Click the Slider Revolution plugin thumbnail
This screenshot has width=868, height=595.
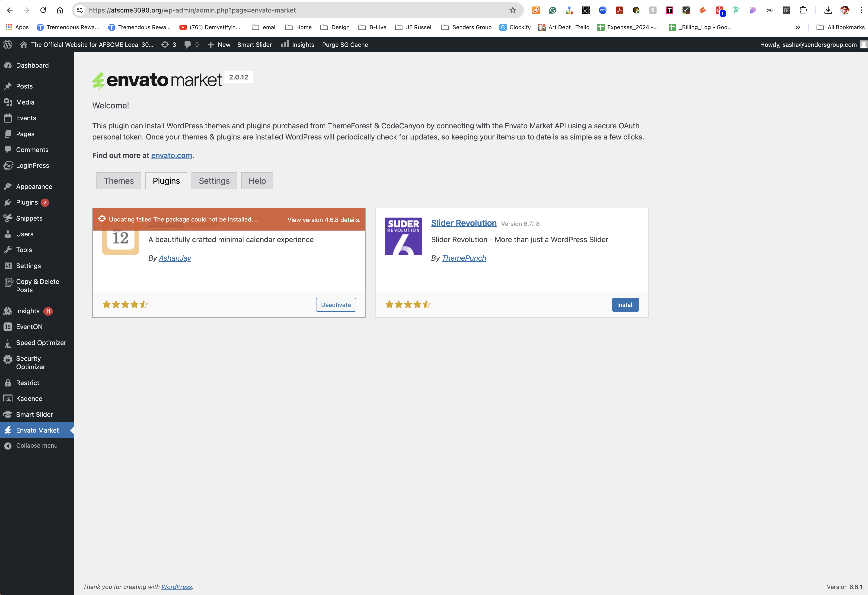click(403, 236)
